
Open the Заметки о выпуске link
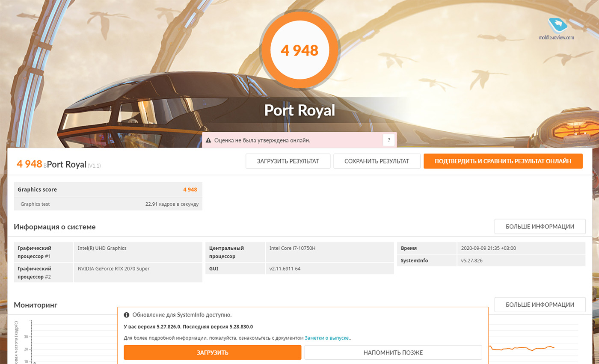(x=327, y=338)
